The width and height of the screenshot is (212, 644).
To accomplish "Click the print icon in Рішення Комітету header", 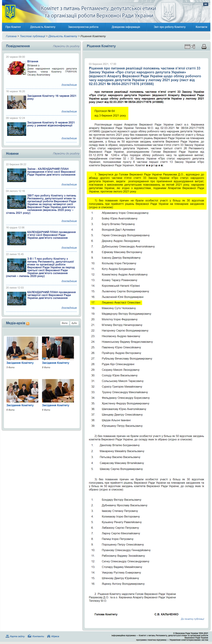I will click(204, 47).
